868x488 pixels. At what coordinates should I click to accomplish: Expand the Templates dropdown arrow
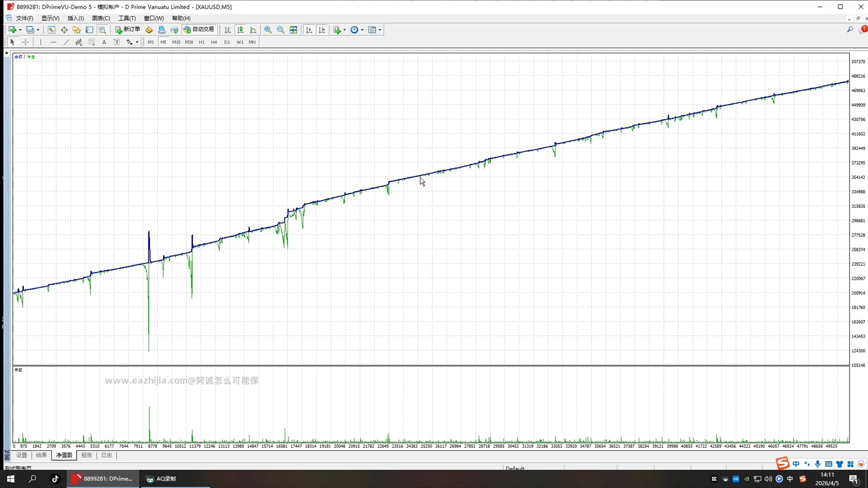tap(380, 30)
